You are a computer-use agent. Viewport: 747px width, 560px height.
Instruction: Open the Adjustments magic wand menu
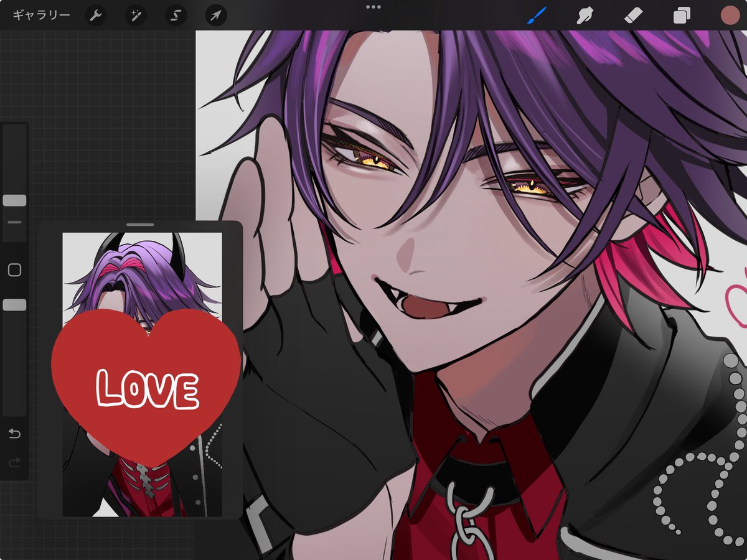tap(136, 16)
